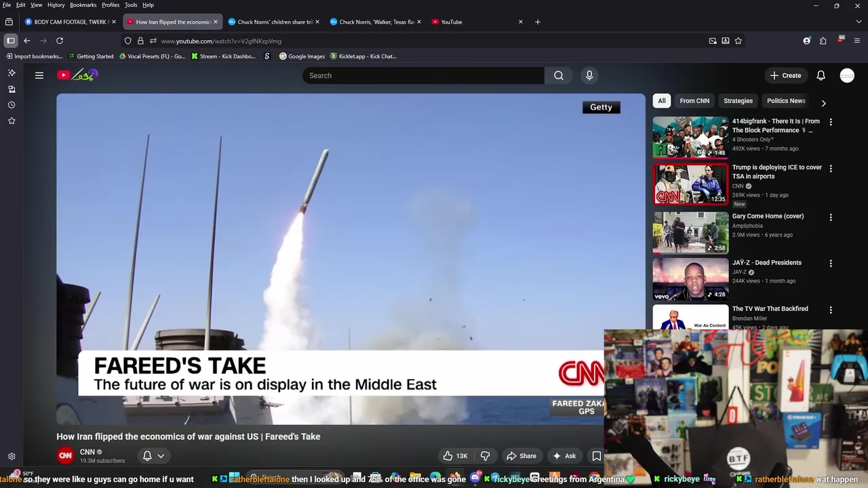This screenshot has width=868, height=488.
Task: Open YouTube notifications bell
Action: pos(821,75)
